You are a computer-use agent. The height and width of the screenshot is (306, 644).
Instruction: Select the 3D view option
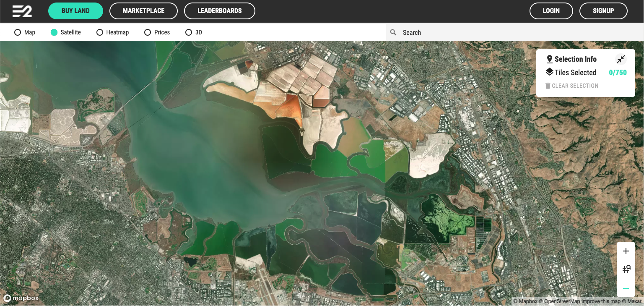tap(189, 32)
